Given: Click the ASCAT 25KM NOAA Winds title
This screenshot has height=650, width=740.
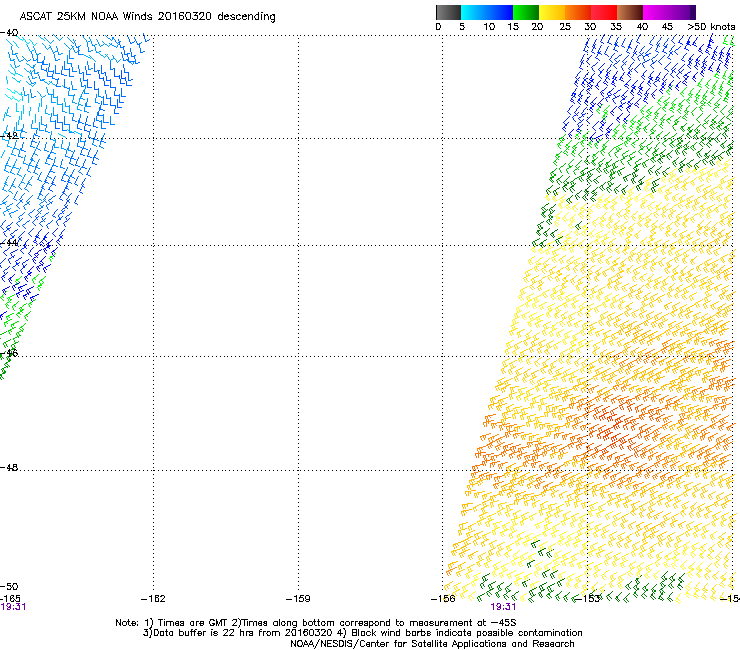Looking at the screenshot, I should click(x=147, y=16).
